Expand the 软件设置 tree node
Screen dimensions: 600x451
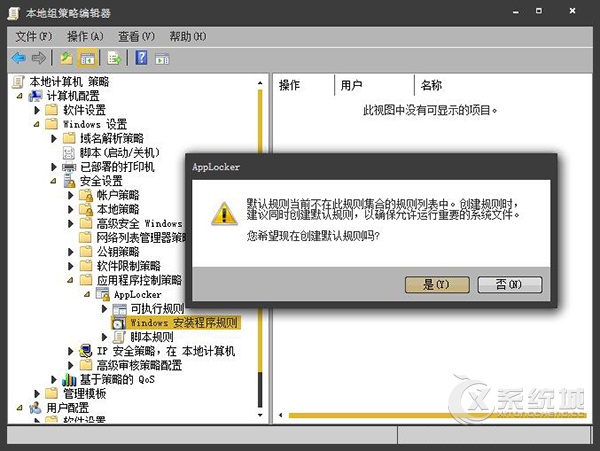click(38, 110)
